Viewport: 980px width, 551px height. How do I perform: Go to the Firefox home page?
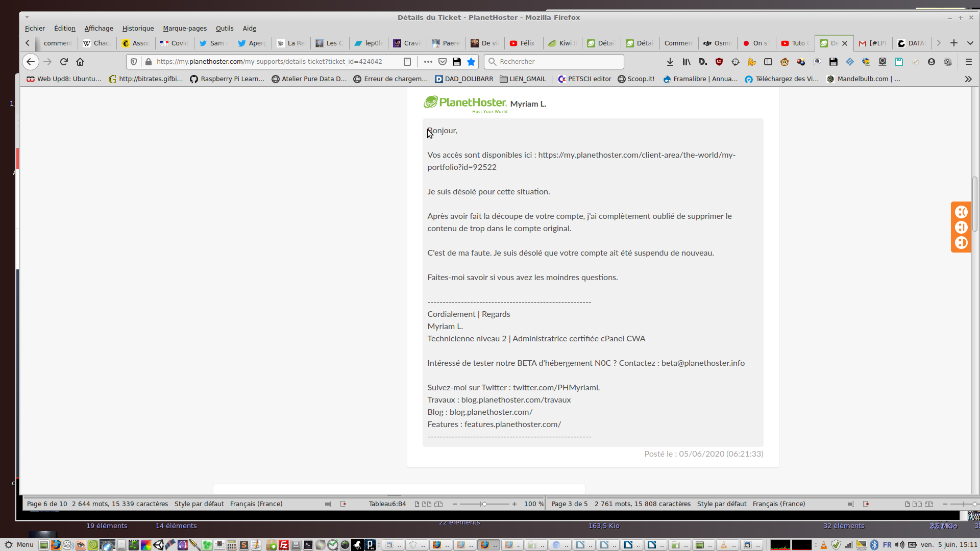pyautogui.click(x=80, y=62)
